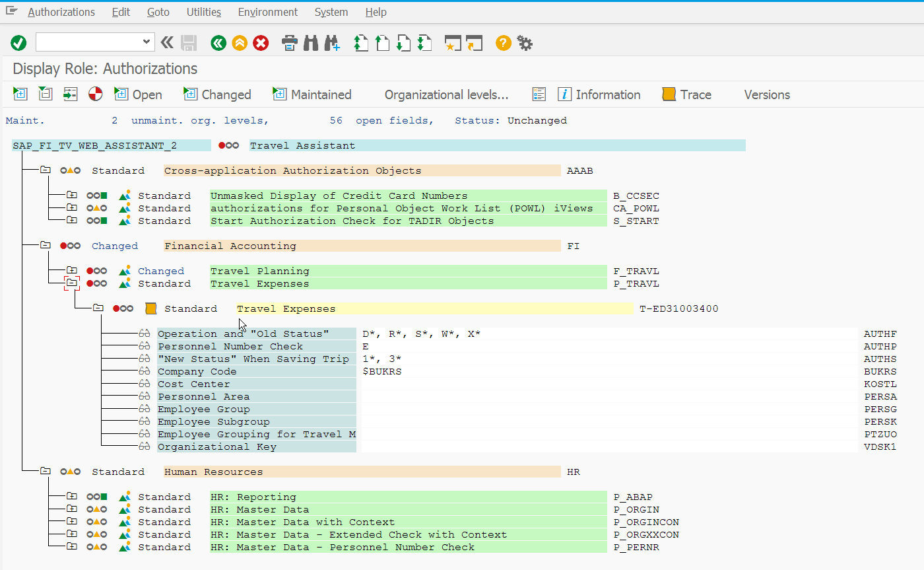The height and width of the screenshot is (570, 924).
Task: Click the Customize Local Layout gear icon
Action: [x=525, y=44]
